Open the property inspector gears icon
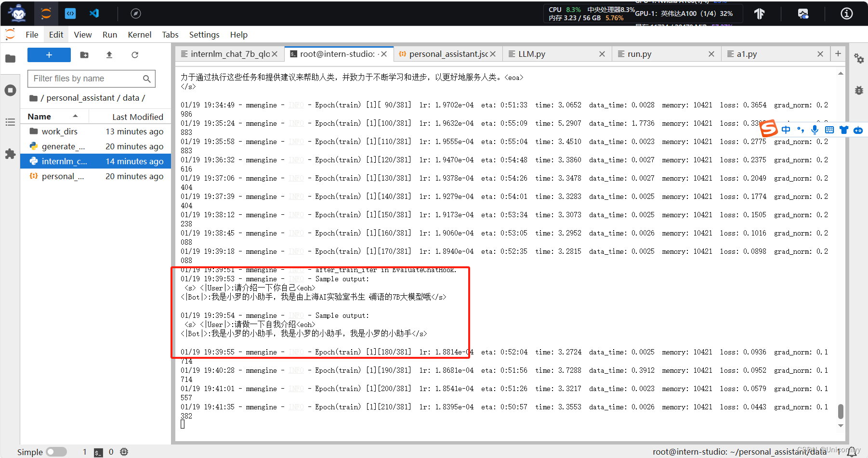This screenshot has width=868, height=458. click(859, 59)
